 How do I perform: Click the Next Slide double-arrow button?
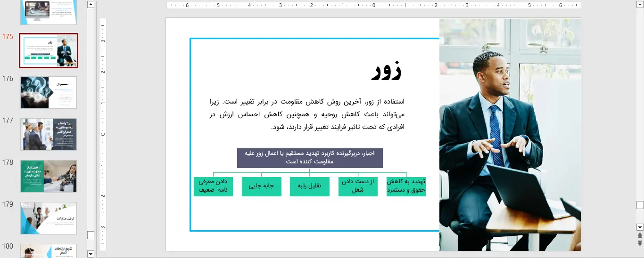click(640, 243)
